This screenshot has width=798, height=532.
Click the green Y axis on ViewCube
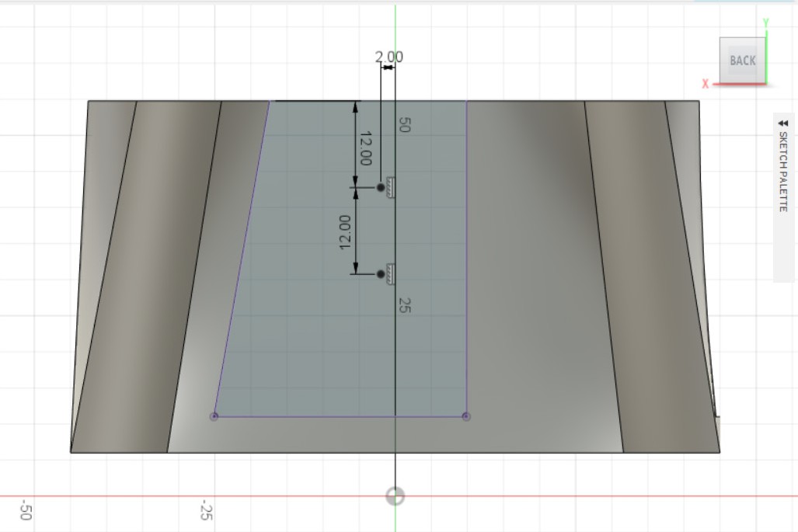[765, 50]
